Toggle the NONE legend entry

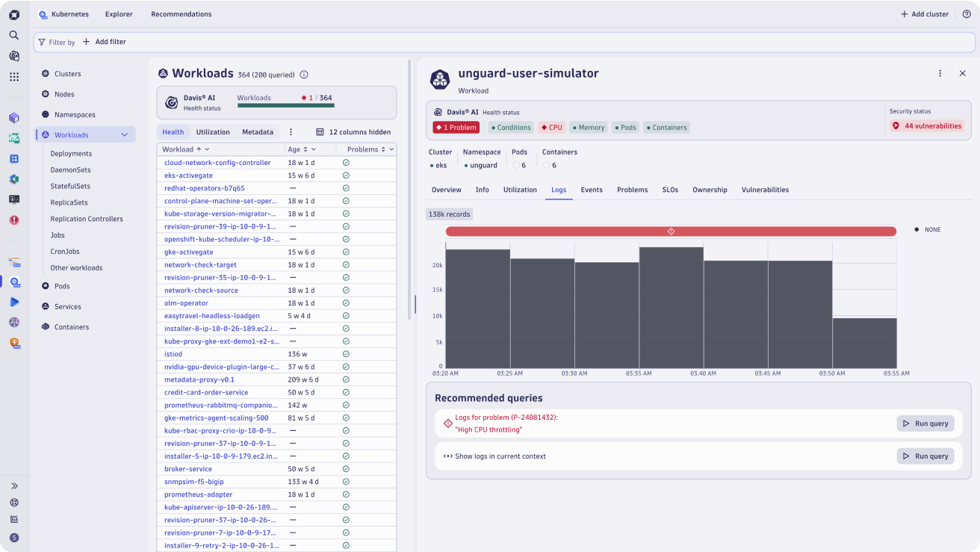tap(928, 229)
